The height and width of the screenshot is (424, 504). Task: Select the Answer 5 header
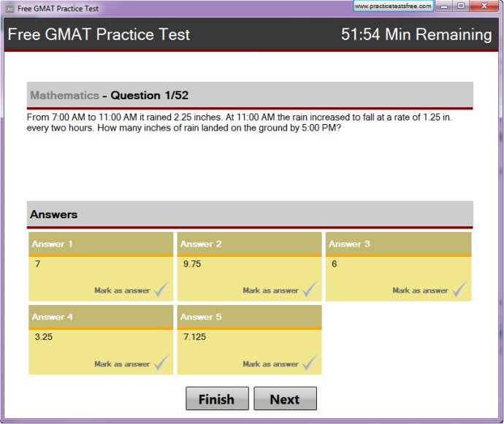[x=249, y=317]
